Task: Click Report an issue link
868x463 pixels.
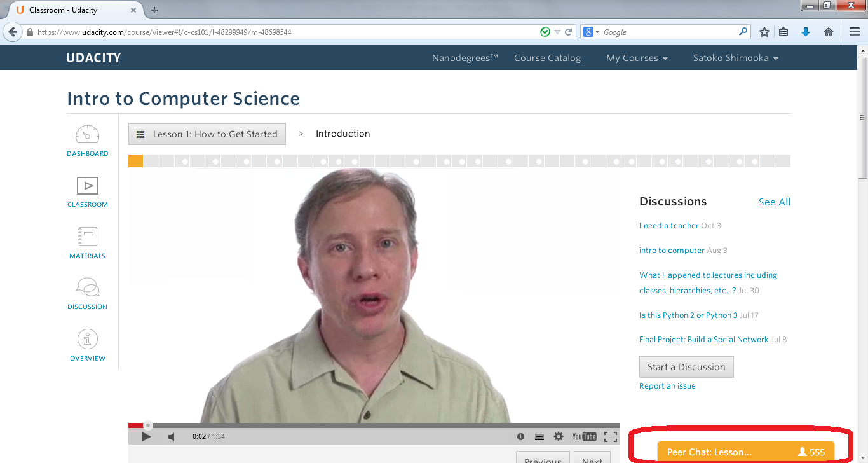Action: 667,386
